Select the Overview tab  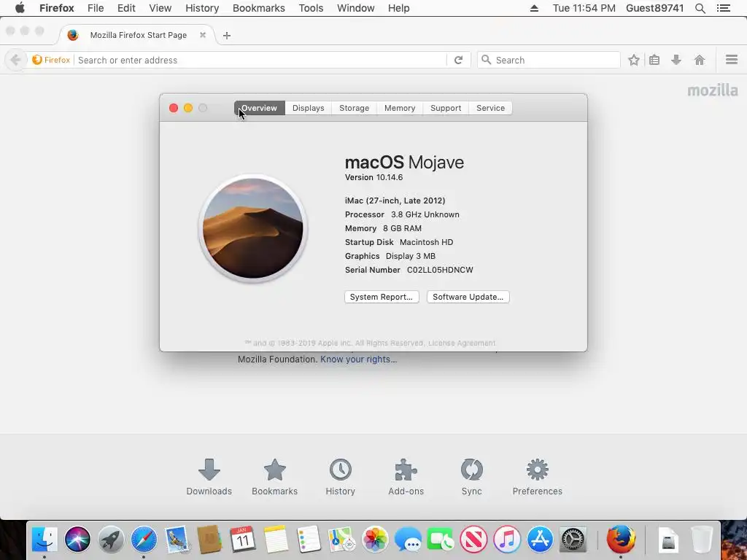pos(259,108)
